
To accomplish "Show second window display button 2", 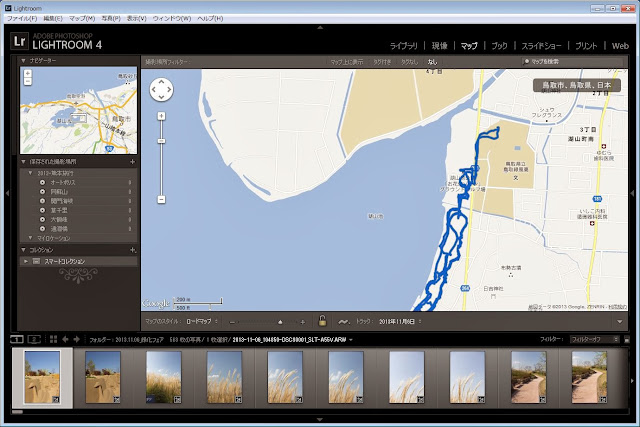I will coord(34,339).
